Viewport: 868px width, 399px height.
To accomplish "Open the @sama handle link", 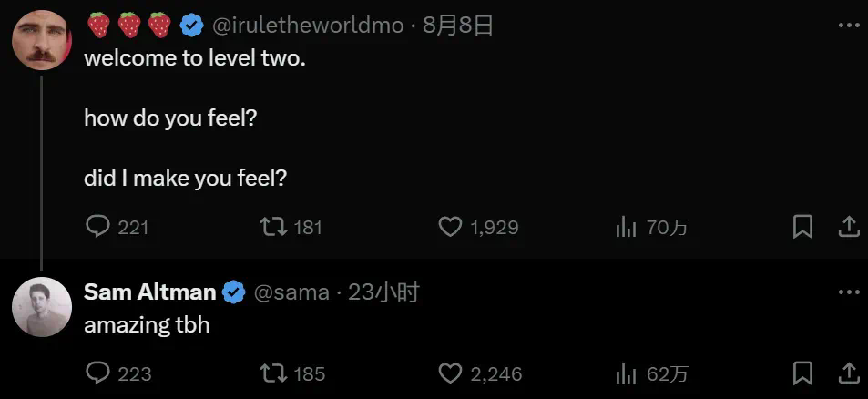I will 291,292.
